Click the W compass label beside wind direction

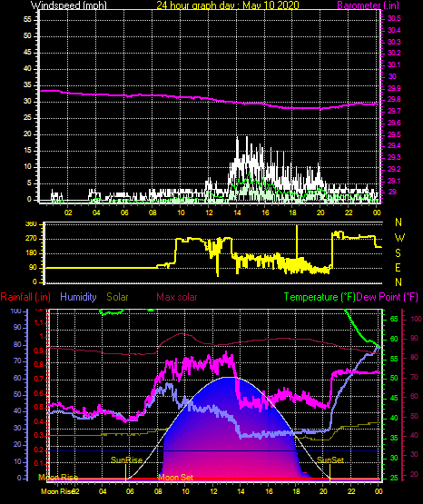(x=399, y=238)
